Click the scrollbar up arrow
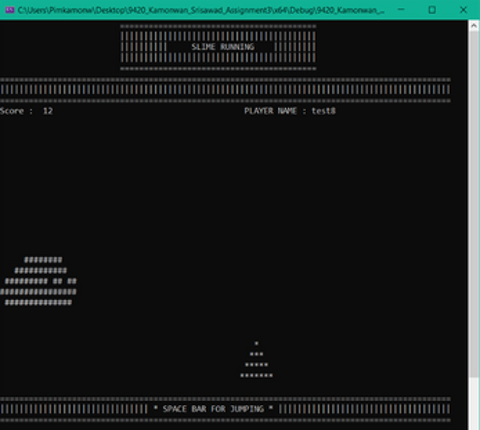Screen dimensions: 480x430 click(474, 26)
